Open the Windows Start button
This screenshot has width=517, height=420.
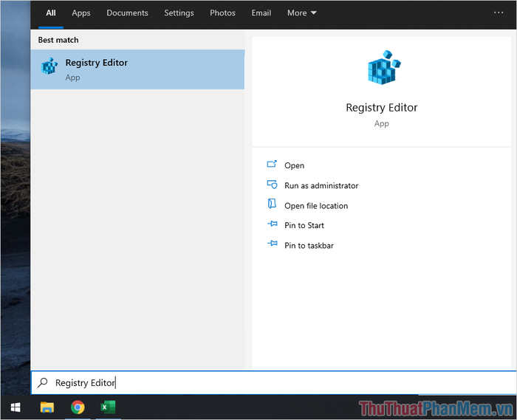coord(16,407)
